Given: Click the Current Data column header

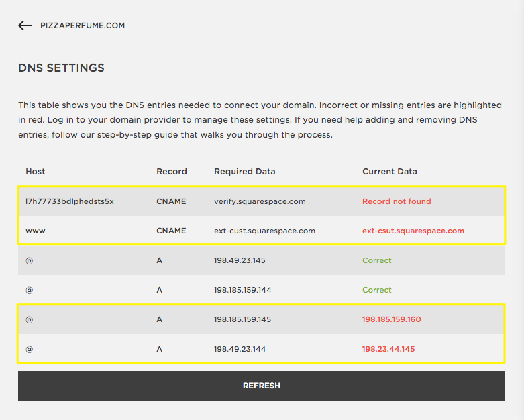Looking at the screenshot, I should tap(389, 172).
